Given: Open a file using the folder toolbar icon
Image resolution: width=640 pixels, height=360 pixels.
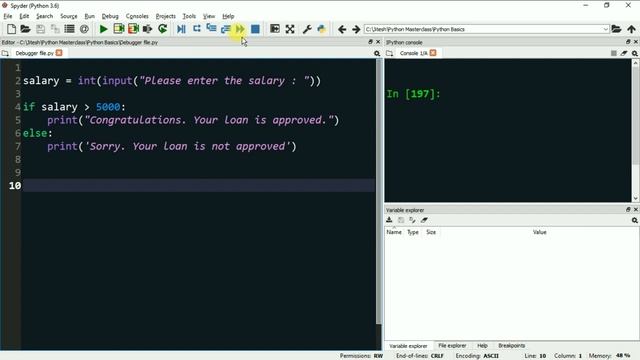Looking at the screenshot, I should pyautogui.click(x=25, y=29).
